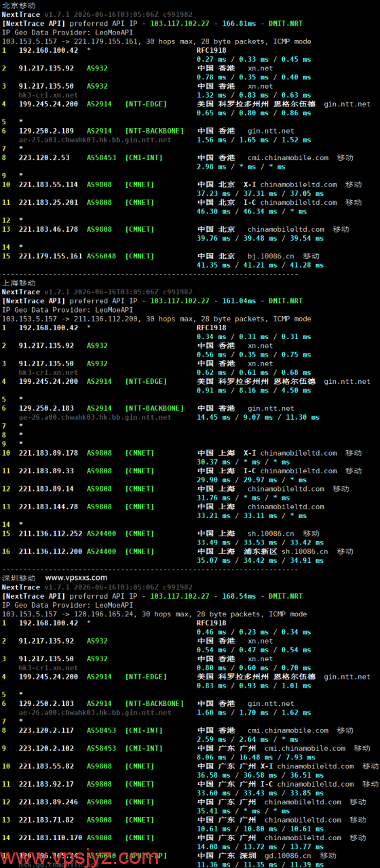
Task: Click latency 33.60 ms / 33.43 ms / 33.85 ms
Action: pyautogui.click(x=261, y=793)
